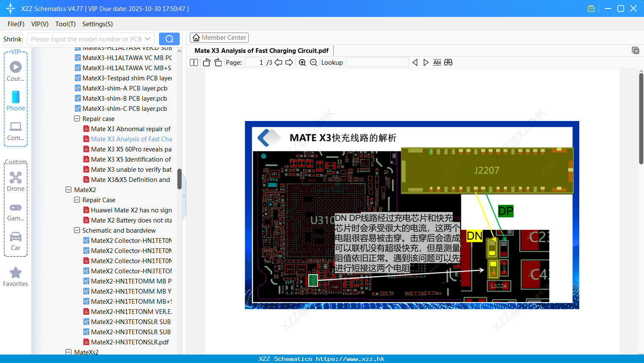644x363 pixels.
Task: Open Favorites star
Action: pyautogui.click(x=16, y=277)
